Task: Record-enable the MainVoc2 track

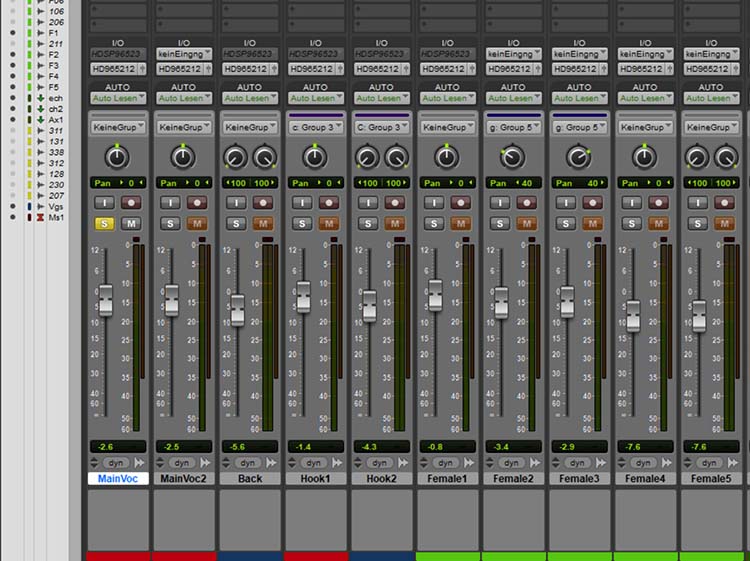Action: pos(197,202)
